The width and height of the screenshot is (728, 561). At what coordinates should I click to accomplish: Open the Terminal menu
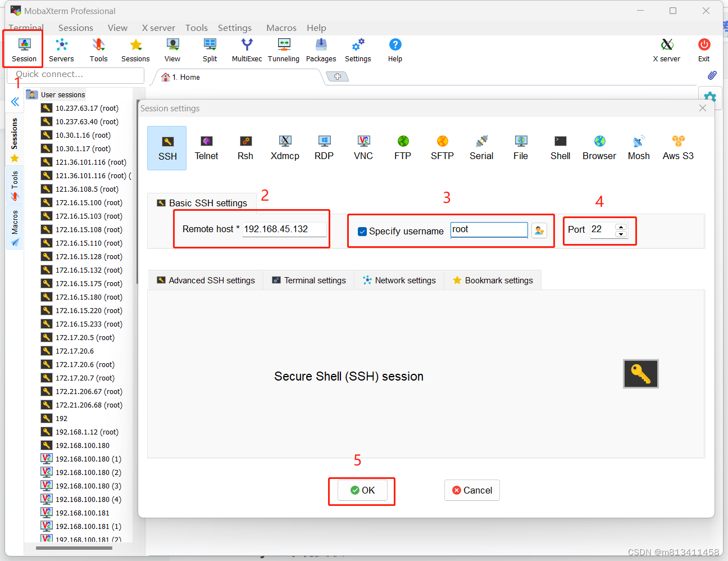pos(26,28)
